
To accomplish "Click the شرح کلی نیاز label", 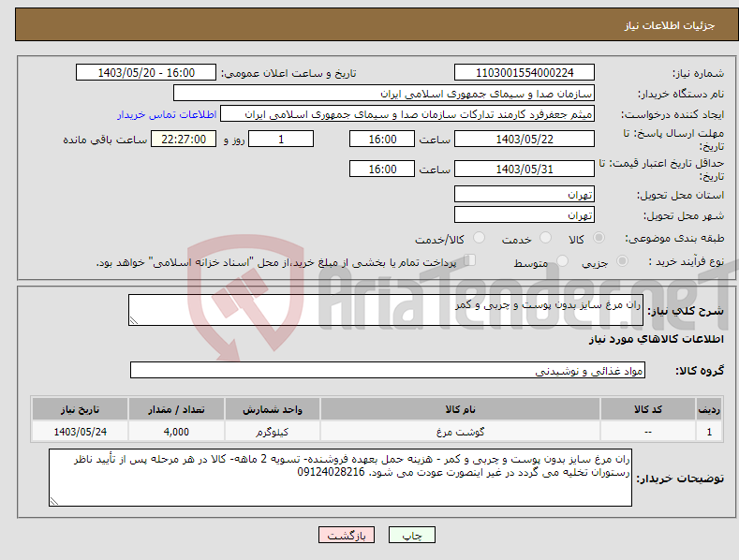I will pos(686,311).
